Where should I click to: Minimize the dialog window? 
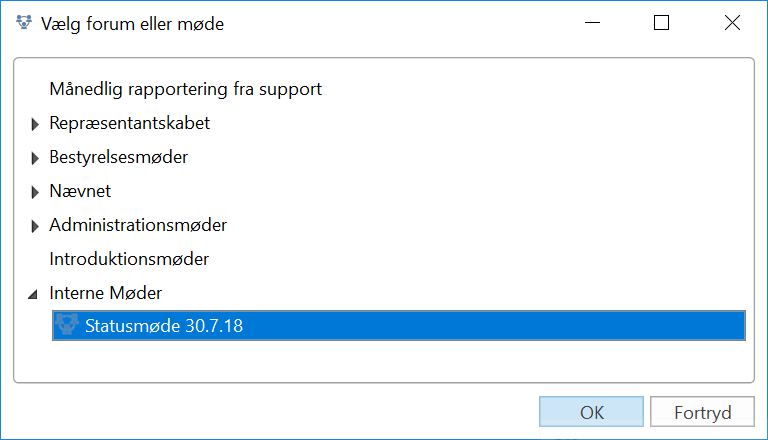[589, 24]
